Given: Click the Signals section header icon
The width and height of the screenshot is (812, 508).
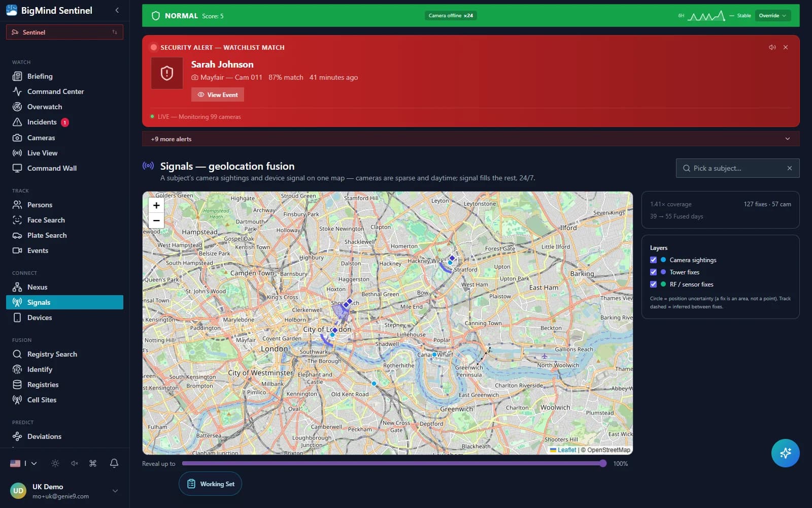Looking at the screenshot, I should click(x=148, y=166).
